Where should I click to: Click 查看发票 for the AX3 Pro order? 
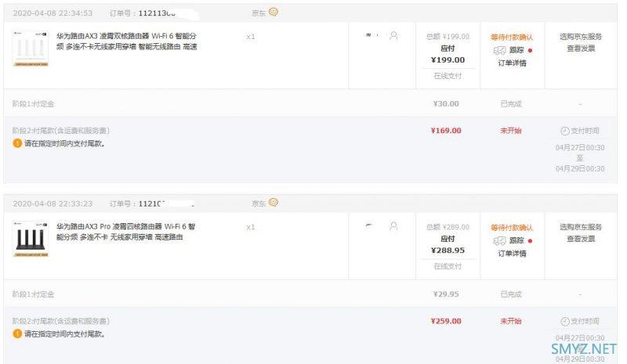coord(581,239)
